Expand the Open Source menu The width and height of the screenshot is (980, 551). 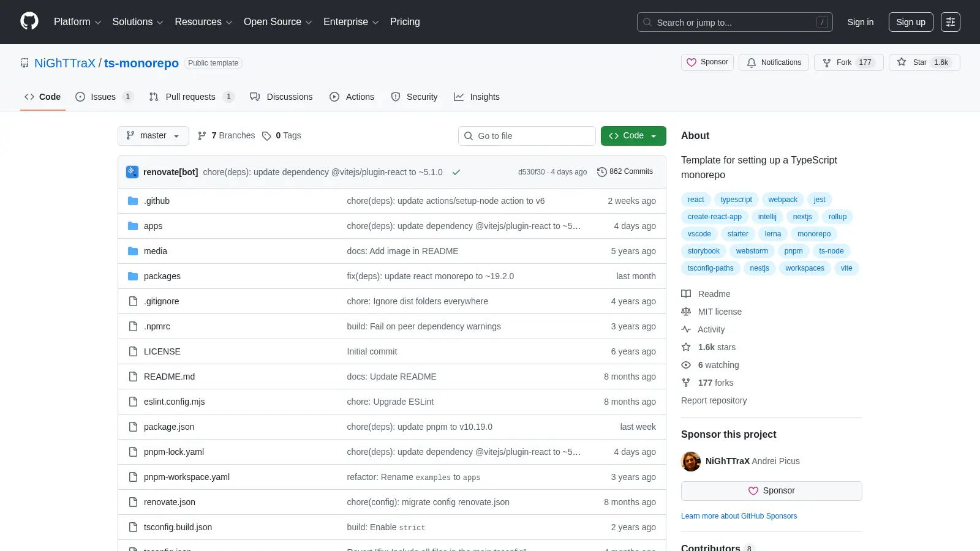click(278, 22)
